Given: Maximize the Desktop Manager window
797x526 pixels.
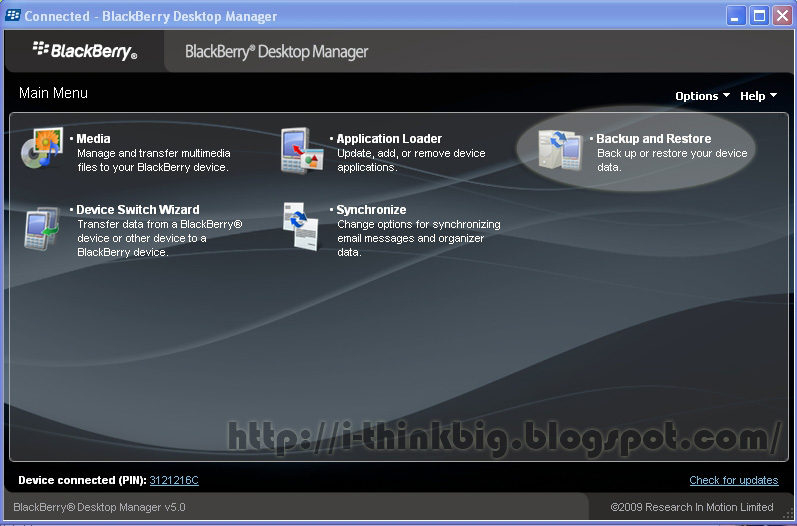Looking at the screenshot, I should (759, 16).
